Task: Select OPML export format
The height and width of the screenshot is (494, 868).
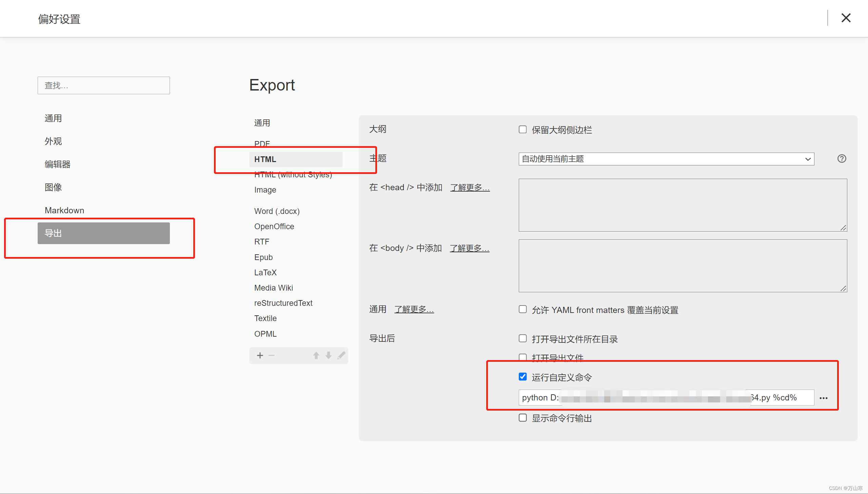Action: point(265,334)
